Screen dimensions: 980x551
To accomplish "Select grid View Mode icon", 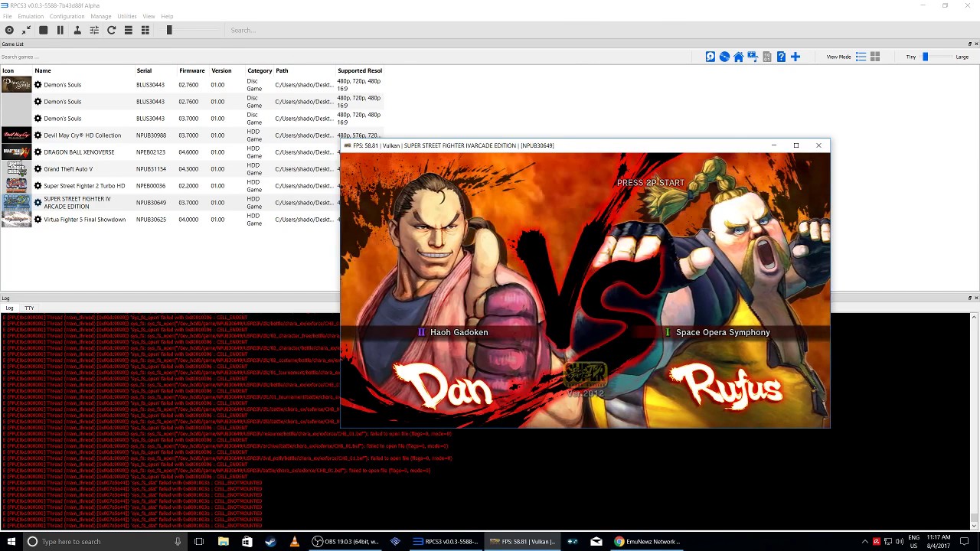I will pyautogui.click(x=875, y=57).
